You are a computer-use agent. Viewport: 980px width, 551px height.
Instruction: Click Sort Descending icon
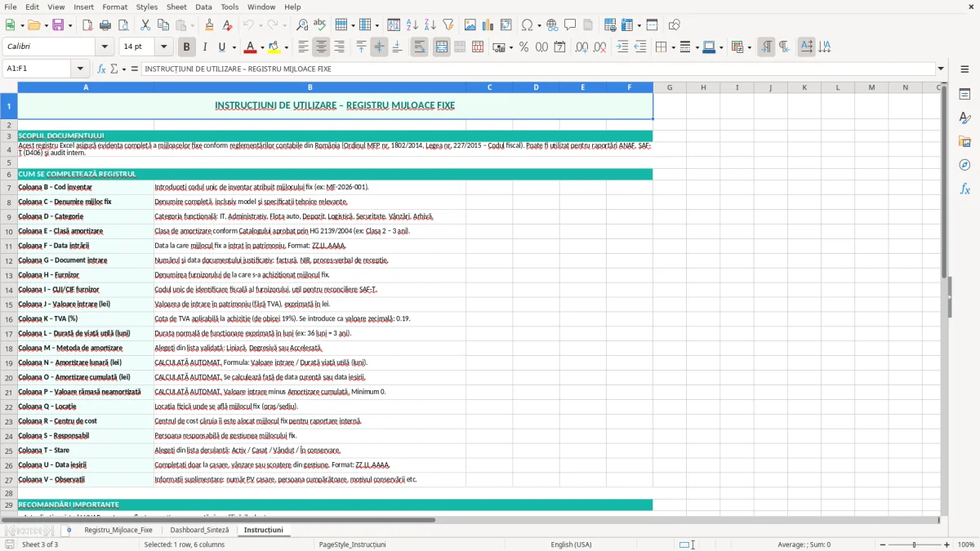(430, 25)
